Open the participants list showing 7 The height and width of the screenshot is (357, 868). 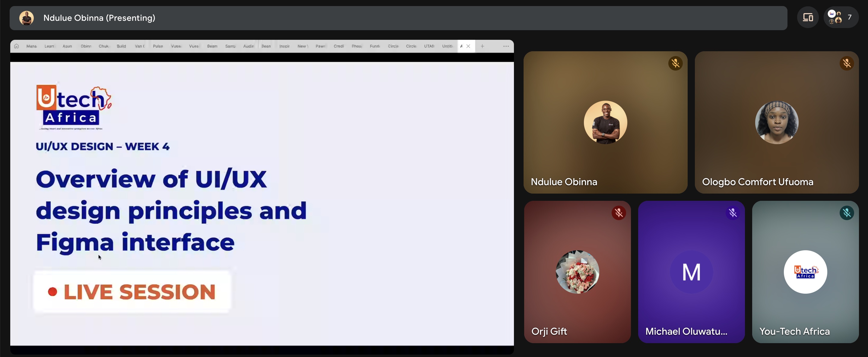pos(841,17)
